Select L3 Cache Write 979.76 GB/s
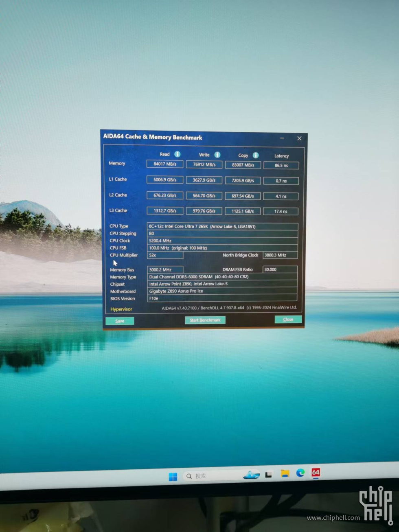Image resolution: width=399 pixels, height=532 pixels. point(204,211)
